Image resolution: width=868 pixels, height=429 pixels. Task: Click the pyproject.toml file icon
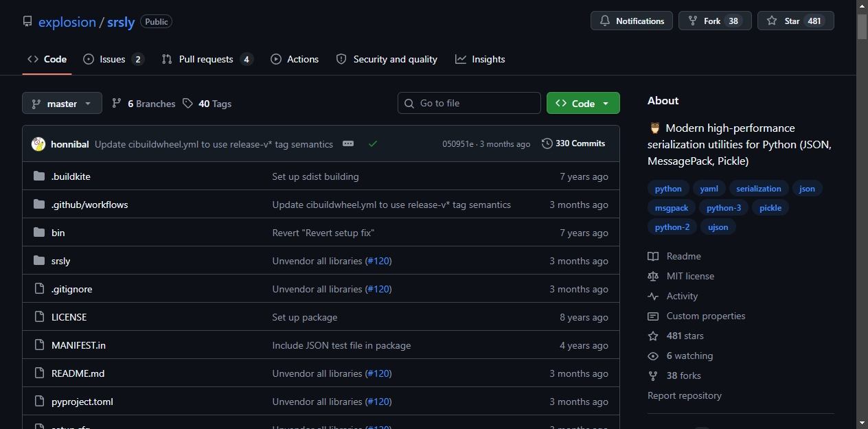click(x=39, y=402)
